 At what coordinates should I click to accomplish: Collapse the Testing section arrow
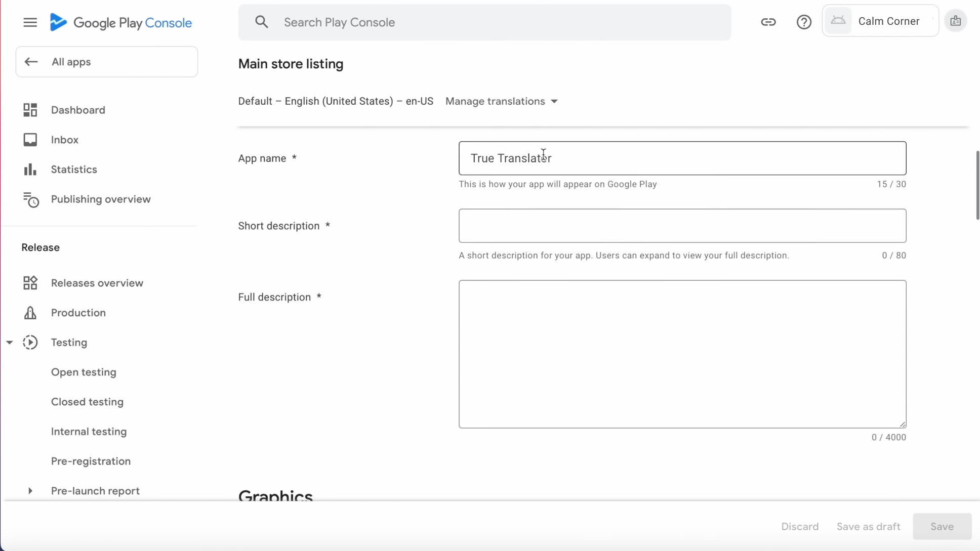pyautogui.click(x=10, y=343)
